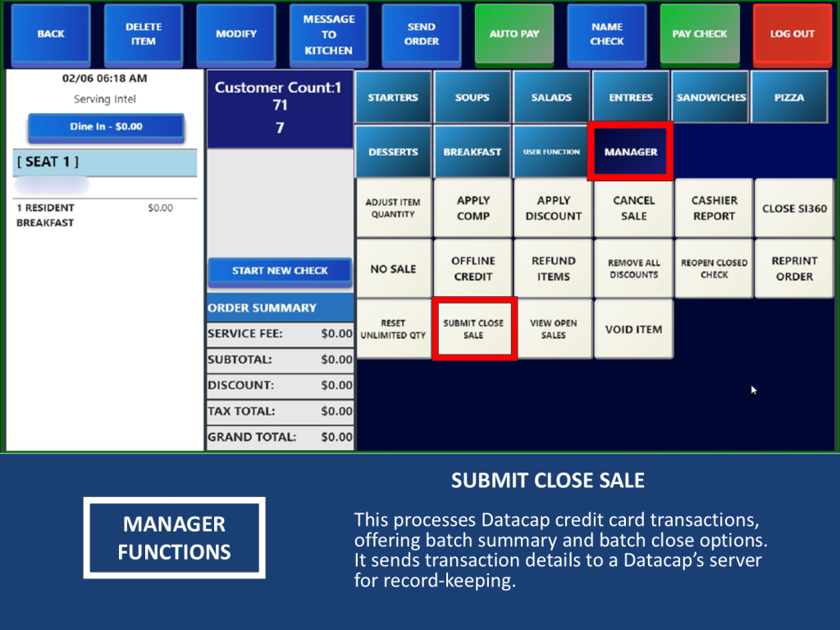Select the Pizza category tab
The width and height of the screenshot is (840, 630).
(789, 98)
